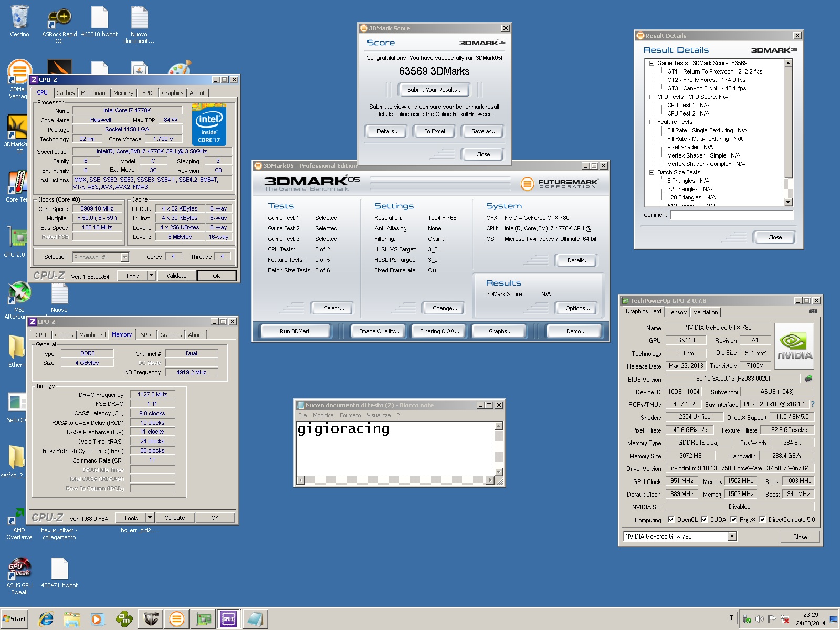
Task: Select the 450471.hwbot file on desktop
Action: tap(59, 569)
